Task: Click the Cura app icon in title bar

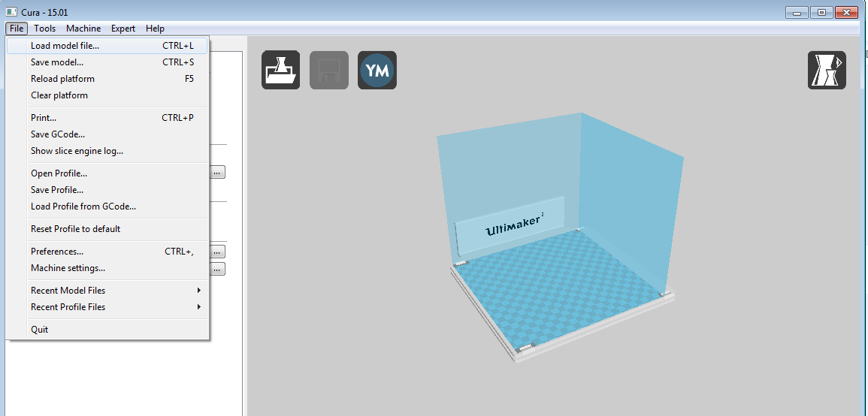Action: [11, 12]
